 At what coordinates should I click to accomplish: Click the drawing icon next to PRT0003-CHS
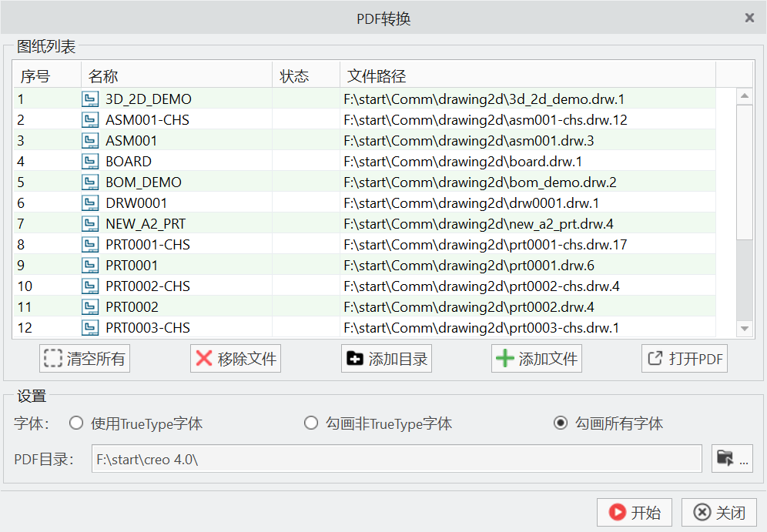click(90, 327)
